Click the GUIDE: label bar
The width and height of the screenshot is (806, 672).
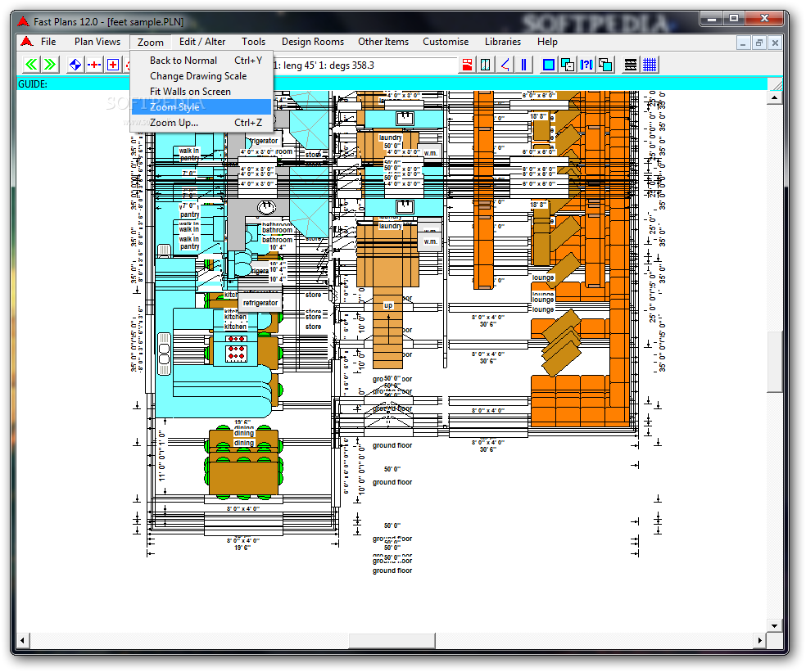[x=392, y=83]
